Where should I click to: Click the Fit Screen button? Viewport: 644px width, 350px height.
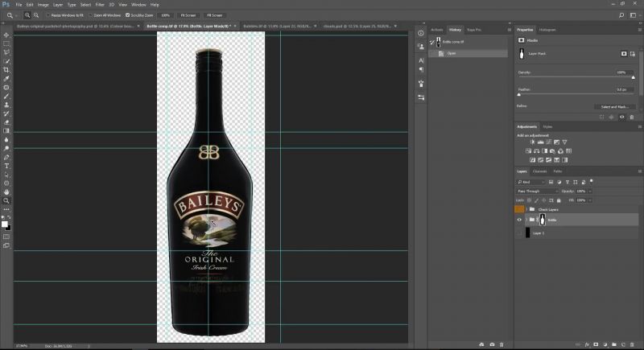[x=188, y=15]
